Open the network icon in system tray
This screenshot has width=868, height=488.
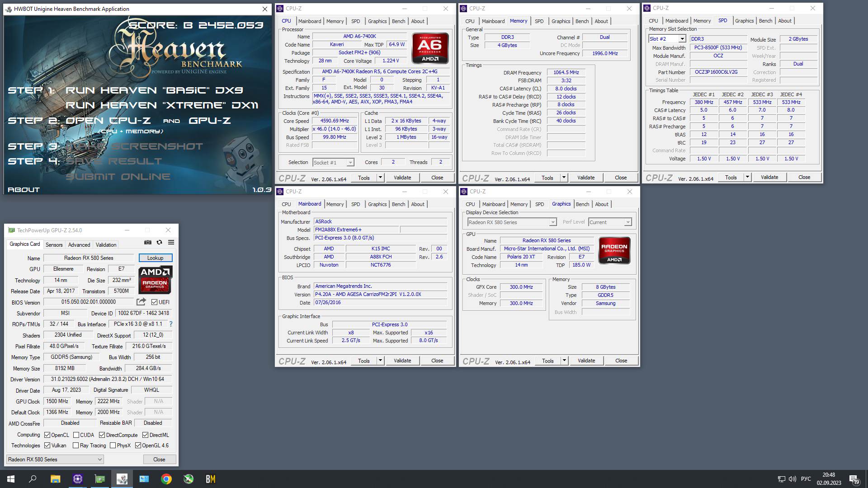781,479
